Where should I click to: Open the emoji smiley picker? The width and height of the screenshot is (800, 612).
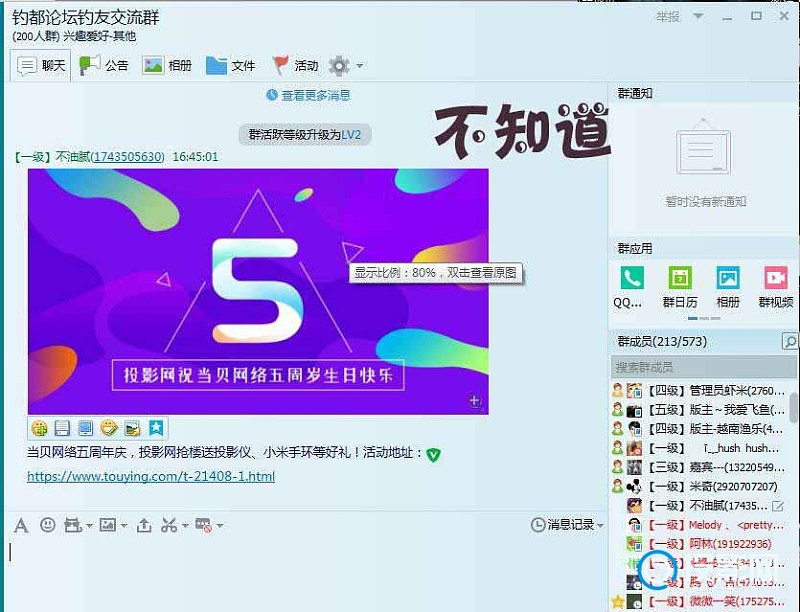[x=47, y=525]
